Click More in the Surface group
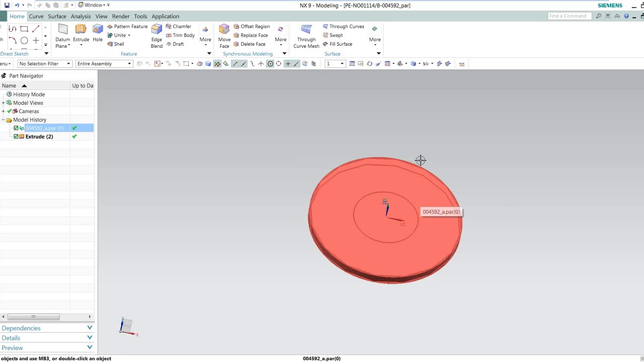Screen dimensions: 644x362 pos(375,35)
